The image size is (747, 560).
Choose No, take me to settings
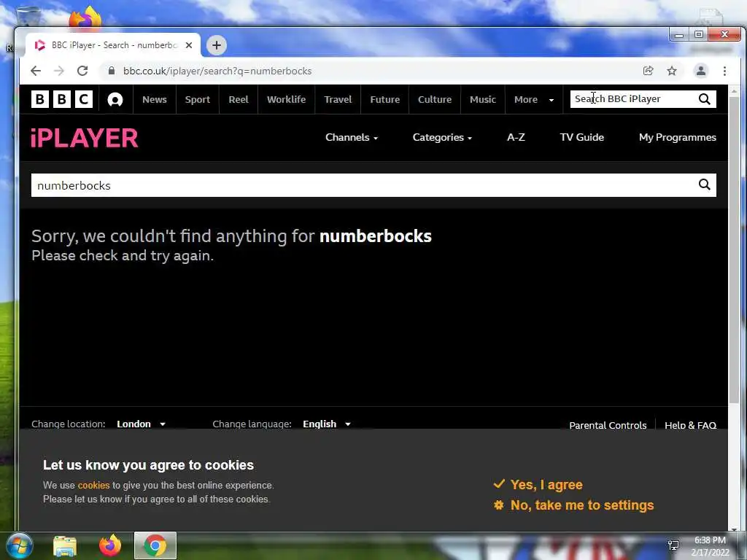tap(574, 505)
